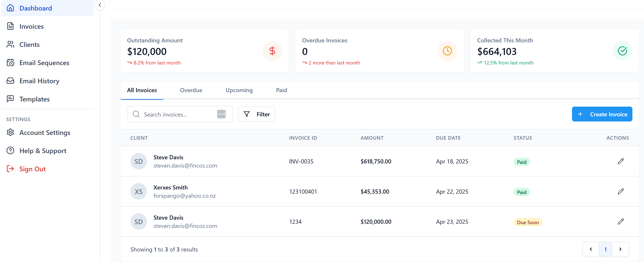Open the Filter options

point(256,114)
